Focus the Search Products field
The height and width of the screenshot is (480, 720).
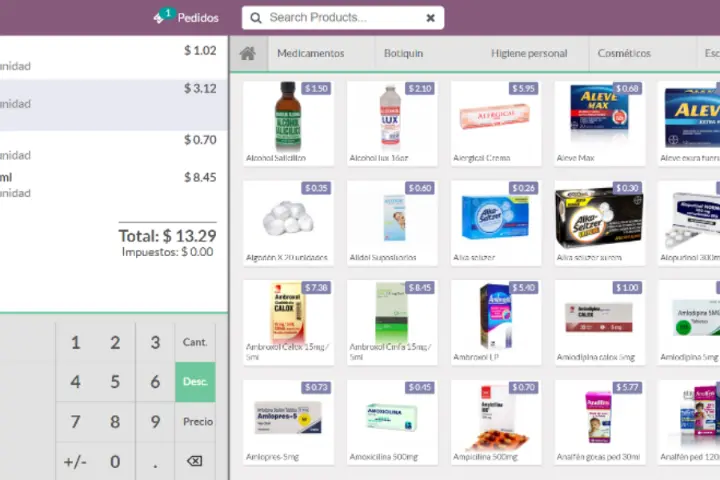[343, 18]
